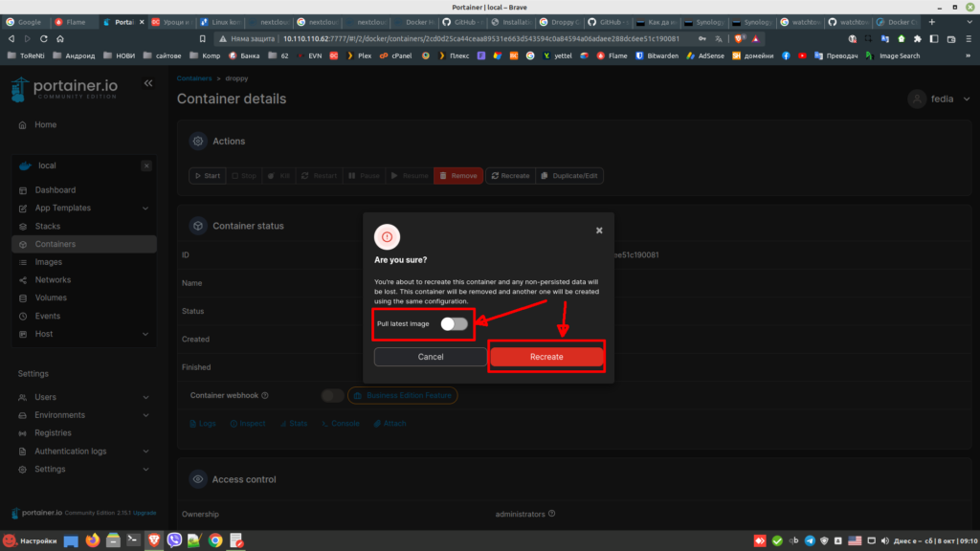This screenshot has height=551, width=980.
Task: Open the Dashboard sidebar item
Action: pyautogui.click(x=55, y=190)
